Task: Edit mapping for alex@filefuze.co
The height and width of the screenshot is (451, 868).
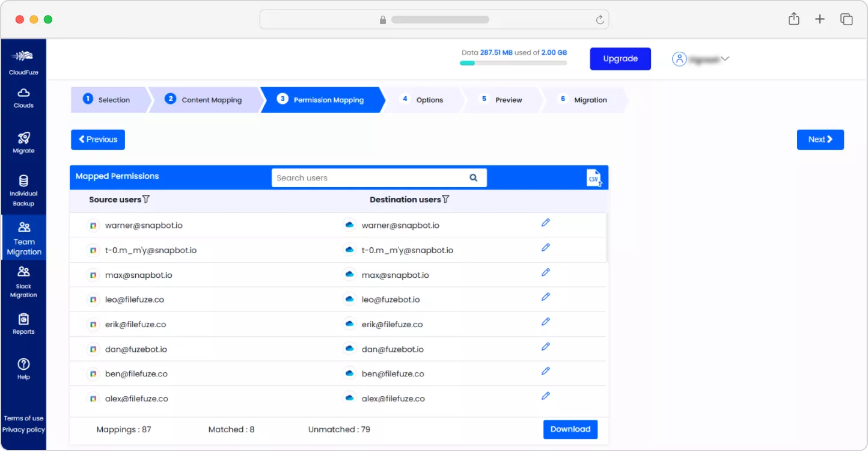Action: click(x=545, y=396)
